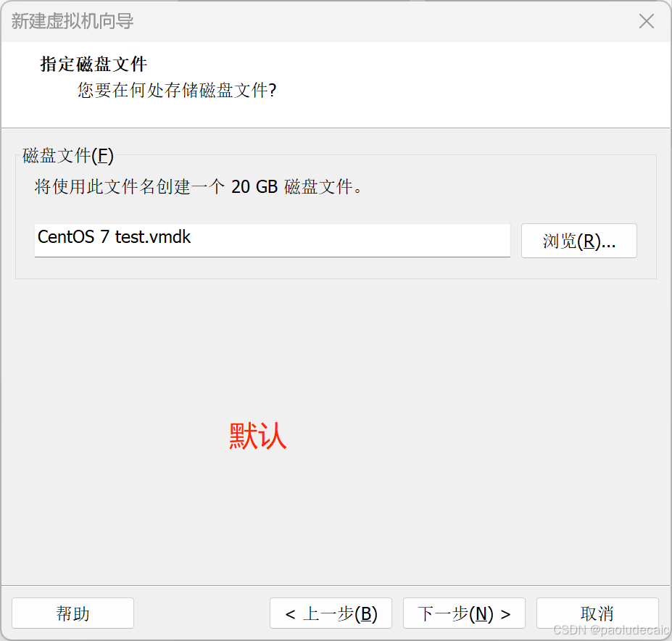Go back with the 上一步(B) button
The image size is (672, 641).
coord(331,613)
